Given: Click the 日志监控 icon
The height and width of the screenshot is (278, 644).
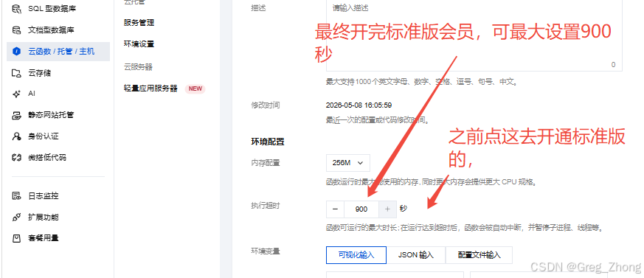Looking at the screenshot, I should [16, 196].
